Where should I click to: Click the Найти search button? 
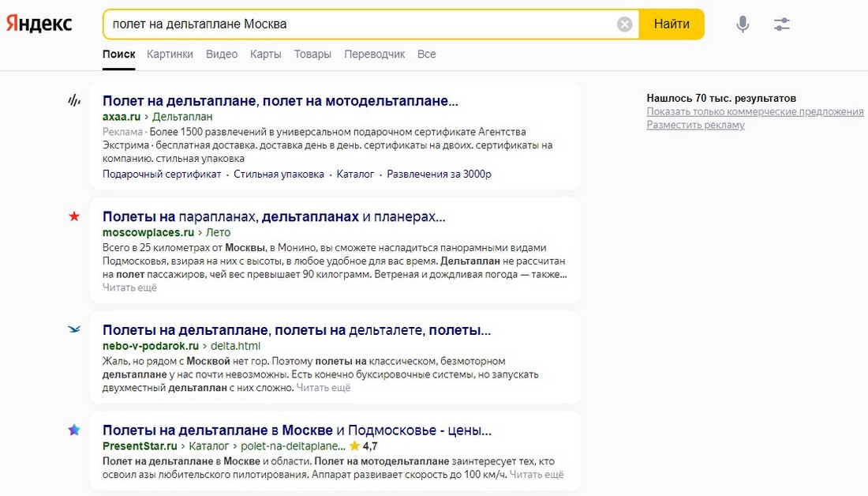[672, 24]
